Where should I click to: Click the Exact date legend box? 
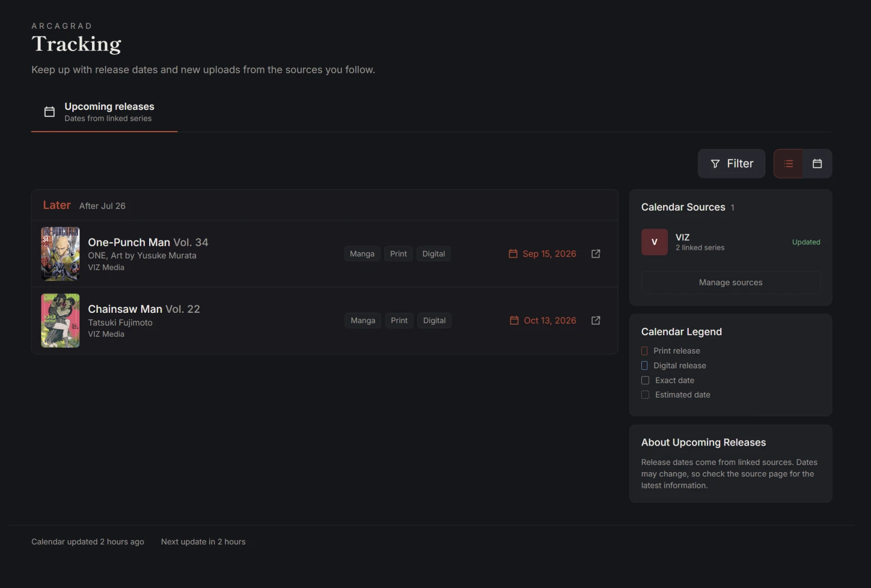click(645, 380)
